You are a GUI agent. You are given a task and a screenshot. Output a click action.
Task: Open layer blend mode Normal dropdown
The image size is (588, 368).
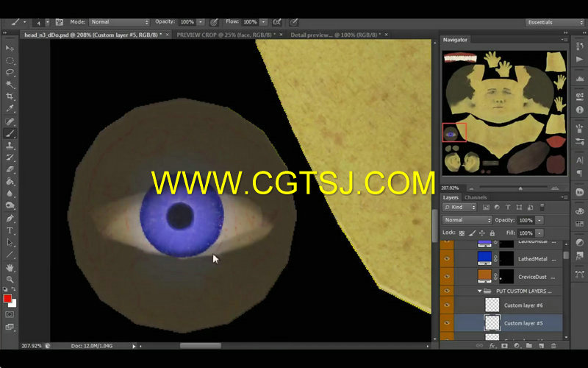(x=467, y=220)
